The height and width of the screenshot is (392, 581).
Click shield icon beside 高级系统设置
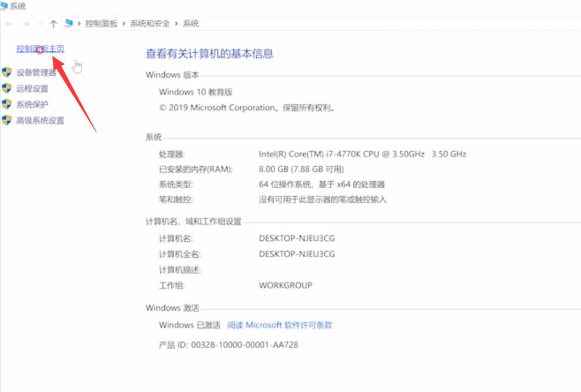pos(6,120)
